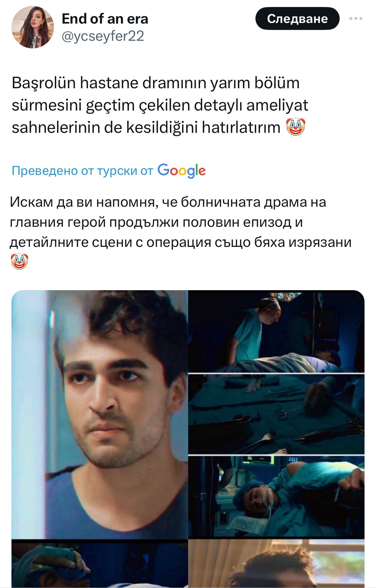Open the bottom-left ventilation bag image
The width and height of the screenshot is (376, 588).
(x=100, y=564)
